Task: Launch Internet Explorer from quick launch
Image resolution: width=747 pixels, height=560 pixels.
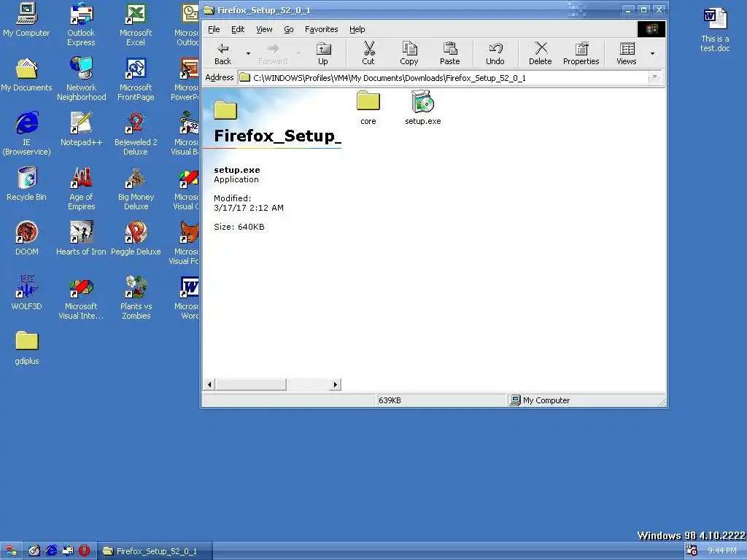Action: click(x=51, y=551)
